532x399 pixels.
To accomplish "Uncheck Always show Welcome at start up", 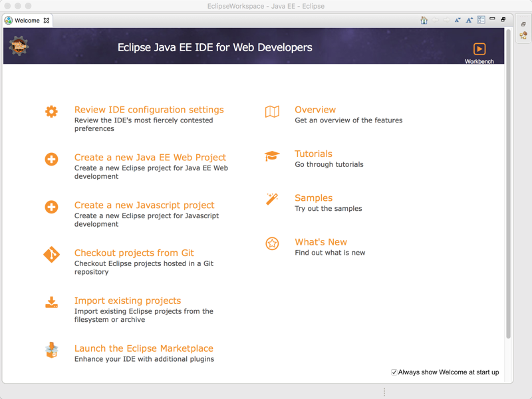I will click(394, 372).
